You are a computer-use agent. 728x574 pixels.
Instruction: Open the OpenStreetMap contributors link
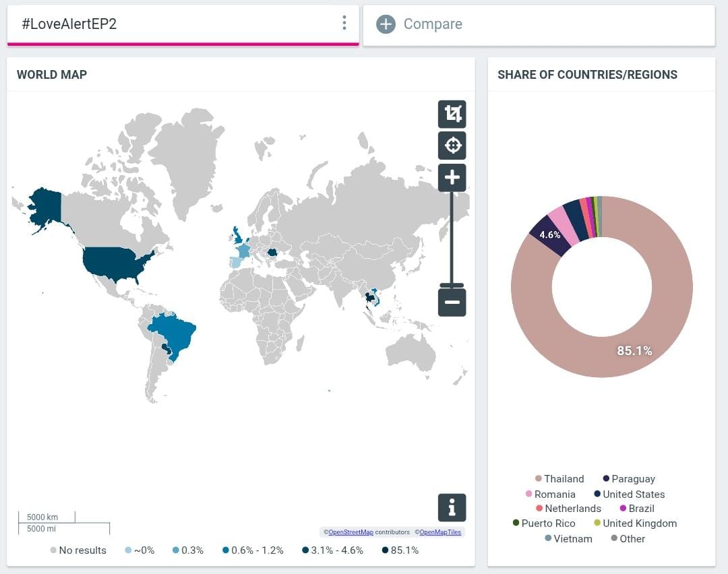pyautogui.click(x=351, y=532)
